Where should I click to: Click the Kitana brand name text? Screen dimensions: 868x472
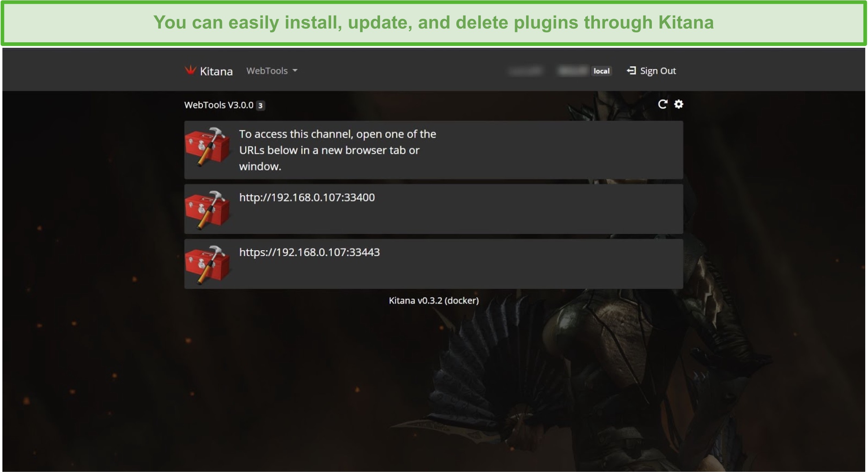[216, 72]
